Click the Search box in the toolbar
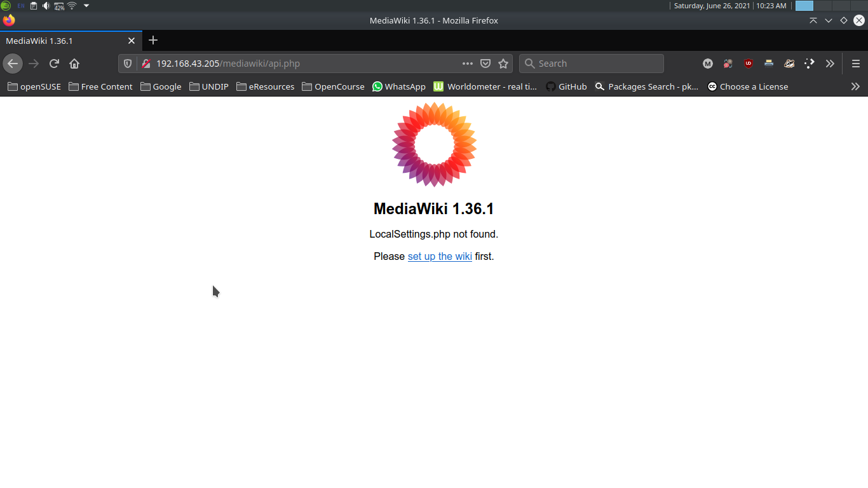The height and width of the screenshot is (488, 868). 592,64
